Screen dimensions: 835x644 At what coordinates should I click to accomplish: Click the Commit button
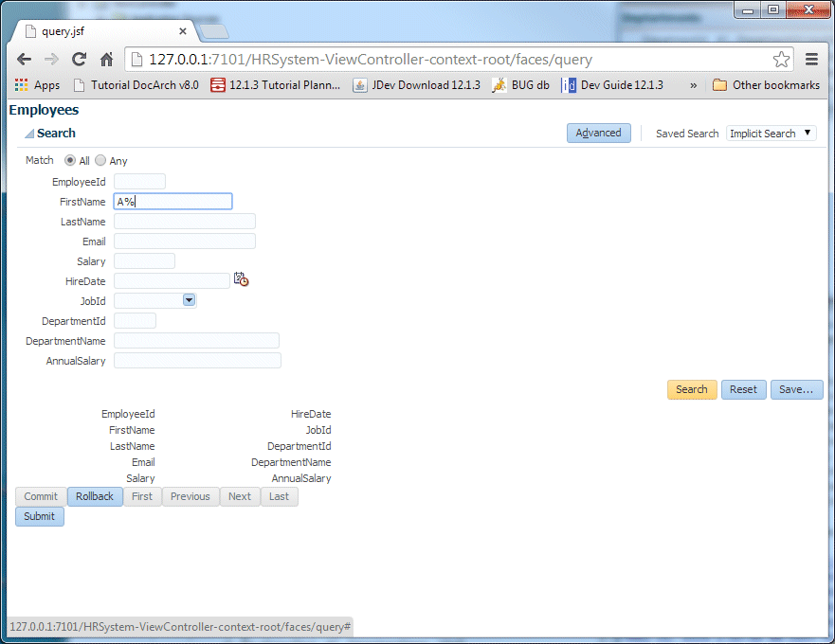click(41, 496)
